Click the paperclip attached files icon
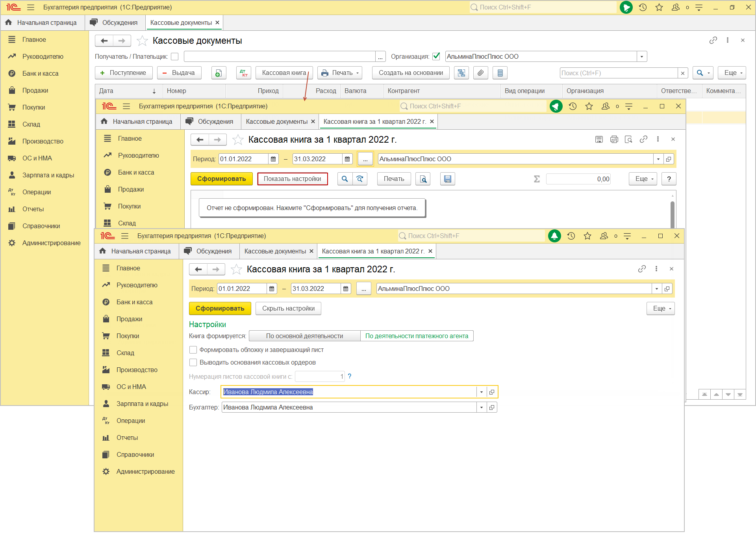Screen dimensions: 756x536 click(481, 73)
